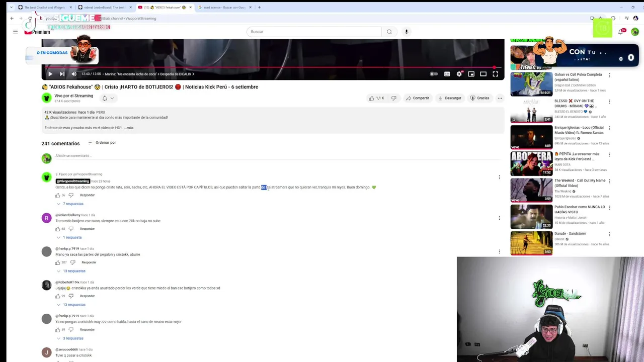Mute the video volume speaker icon
The width and height of the screenshot is (644, 362).
[74, 74]
